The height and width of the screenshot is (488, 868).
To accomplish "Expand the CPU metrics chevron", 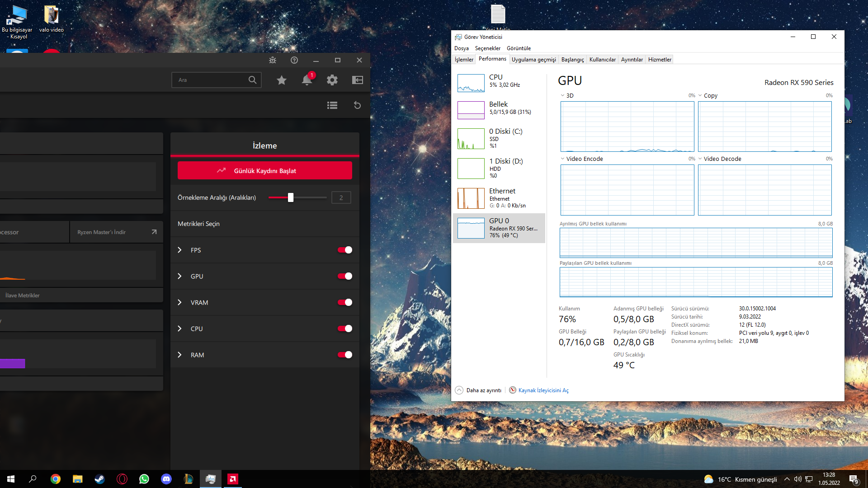I will point(179,328).
